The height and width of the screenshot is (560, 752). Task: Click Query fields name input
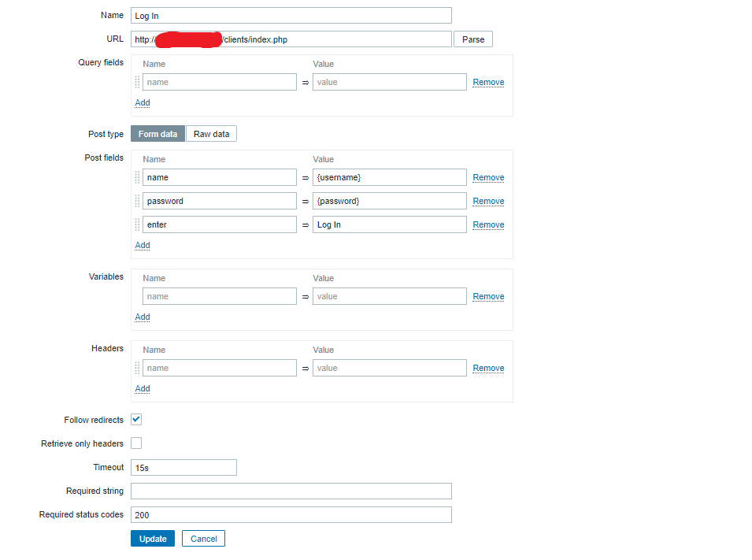pyautogui.click(x=220, y=82)
